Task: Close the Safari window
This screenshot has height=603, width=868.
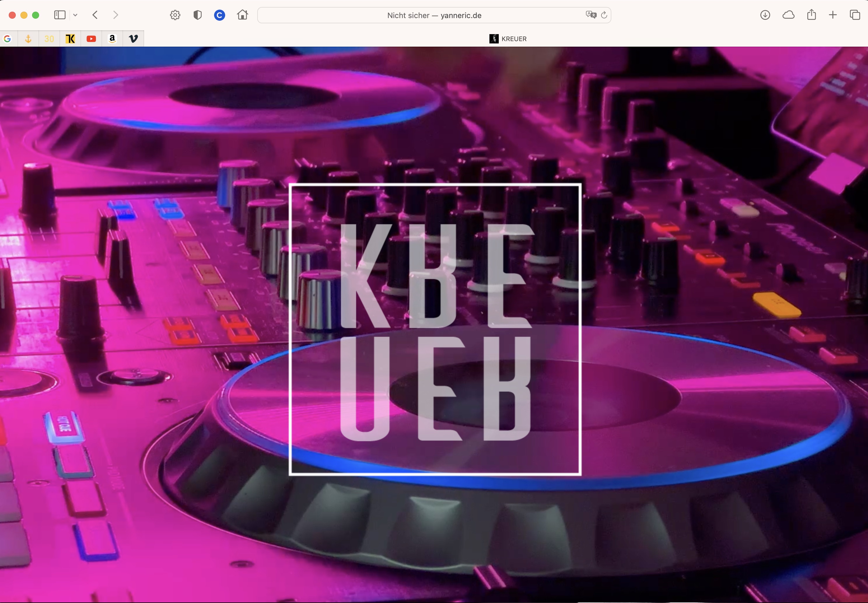Action: pos(12,15)
